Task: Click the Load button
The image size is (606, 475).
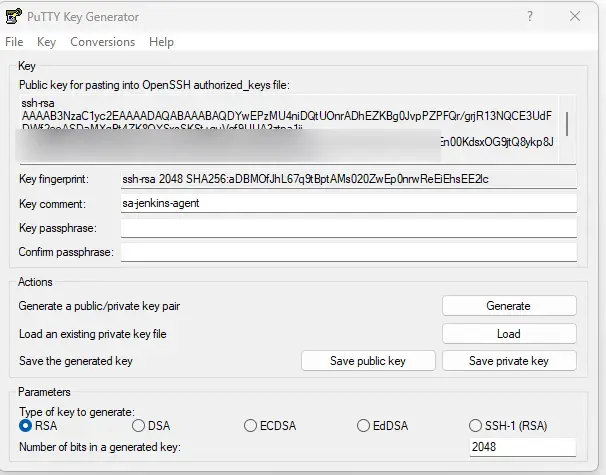Action: (x=509, y=334)
